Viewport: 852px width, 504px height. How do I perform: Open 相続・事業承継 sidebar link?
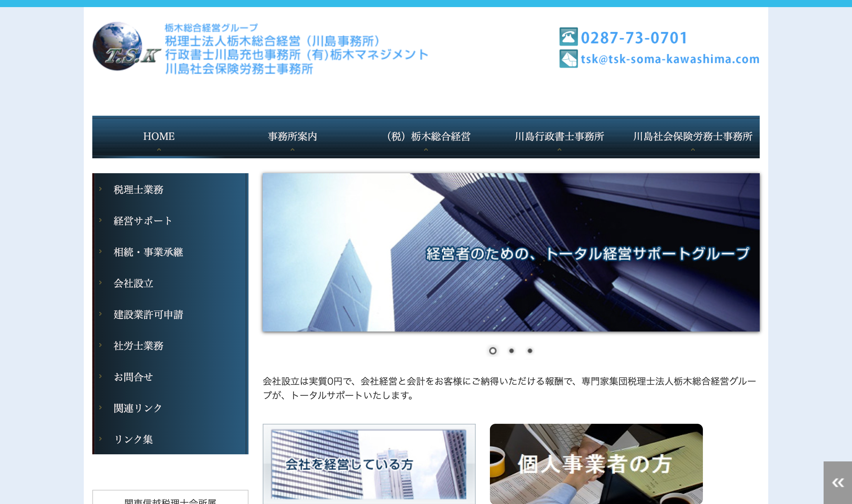(148, 252)
